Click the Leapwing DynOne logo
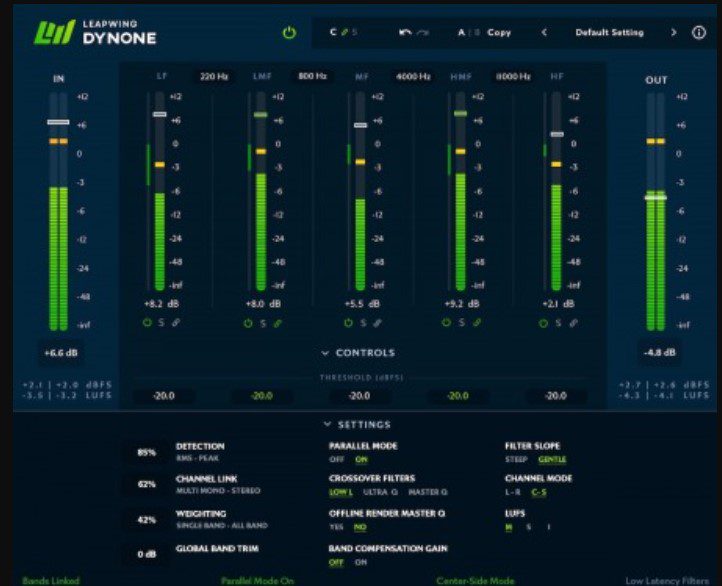 95,32
